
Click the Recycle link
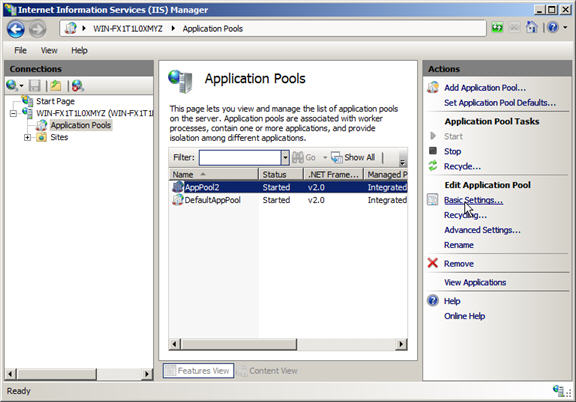tap(462, 166)
